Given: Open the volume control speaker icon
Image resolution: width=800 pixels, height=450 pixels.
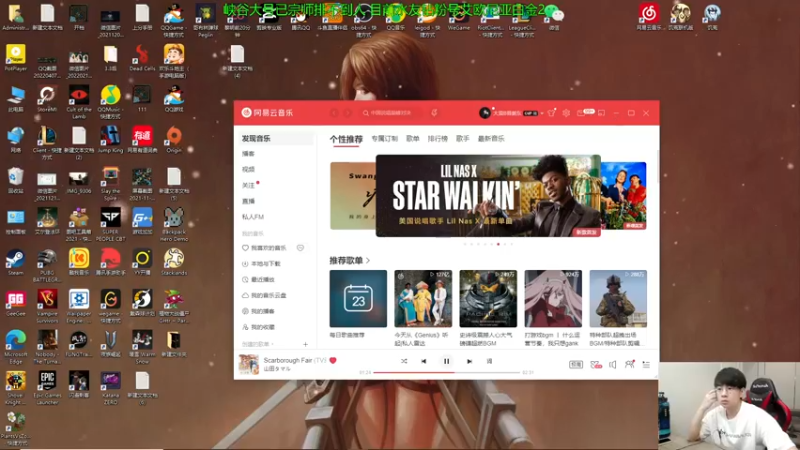Looking at the screenshot, I should tap(613, 364).
